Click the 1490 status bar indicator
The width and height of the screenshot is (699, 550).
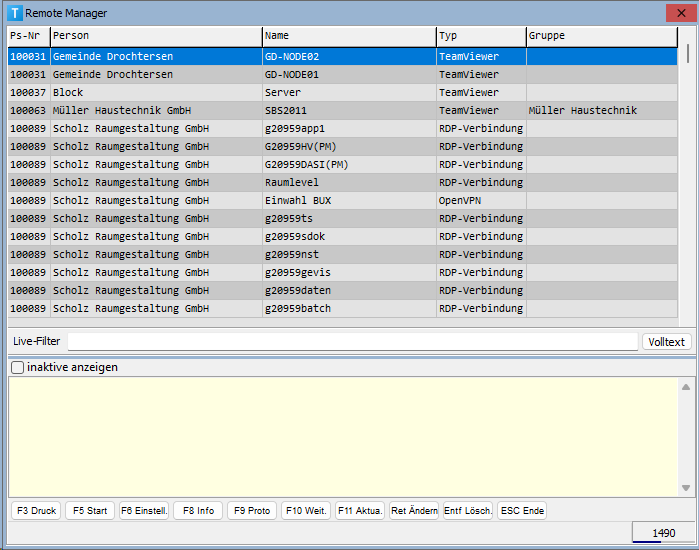pos(663,533)
